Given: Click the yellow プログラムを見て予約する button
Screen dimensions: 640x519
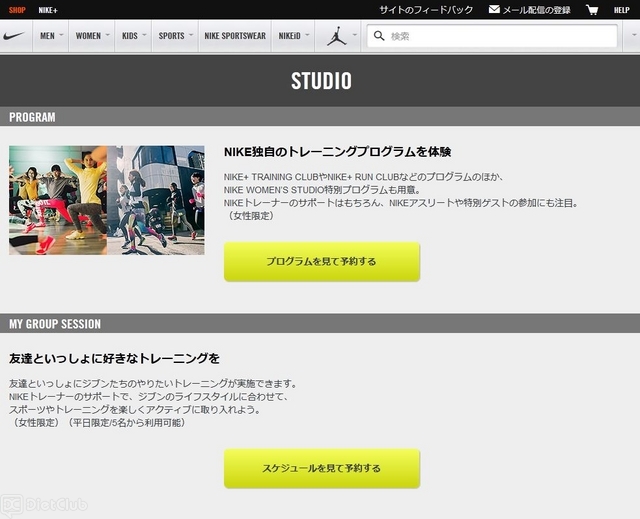Looking at the screenshot, I should click(x=321, y=262).
